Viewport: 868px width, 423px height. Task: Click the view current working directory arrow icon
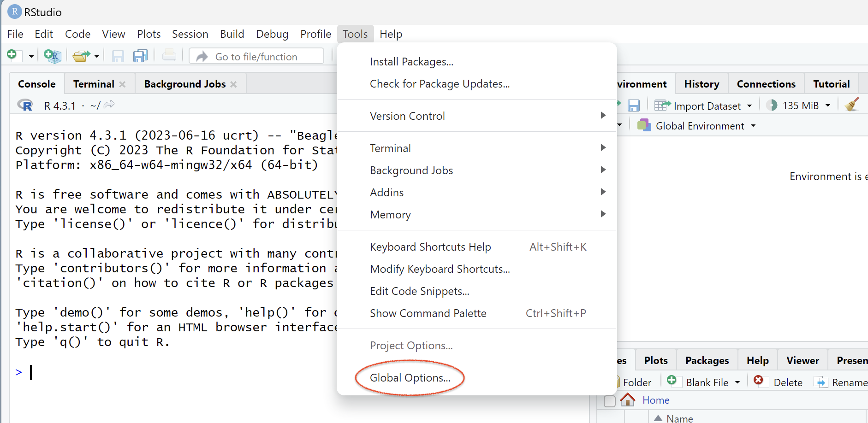[x=109, y=105]
